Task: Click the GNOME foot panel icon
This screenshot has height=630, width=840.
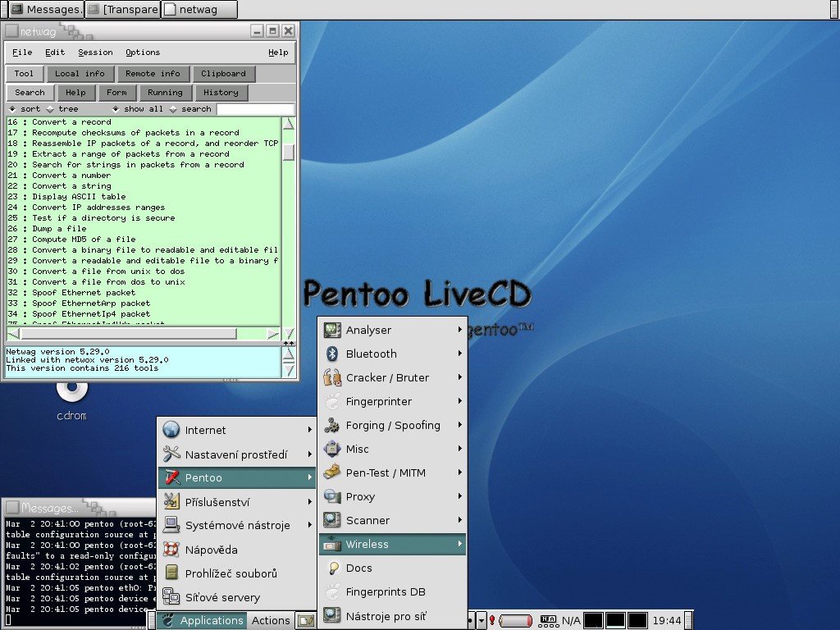Action: click(x=168, y=620)
